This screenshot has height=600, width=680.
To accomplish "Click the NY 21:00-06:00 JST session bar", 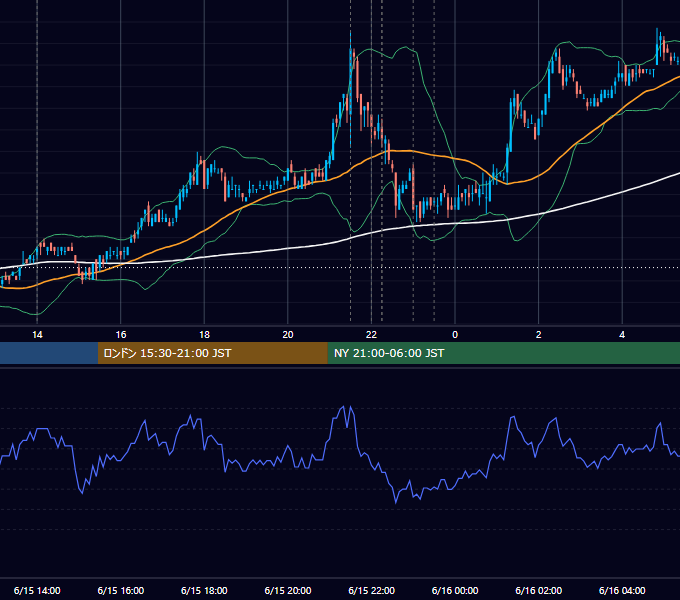I will point(503,353).
